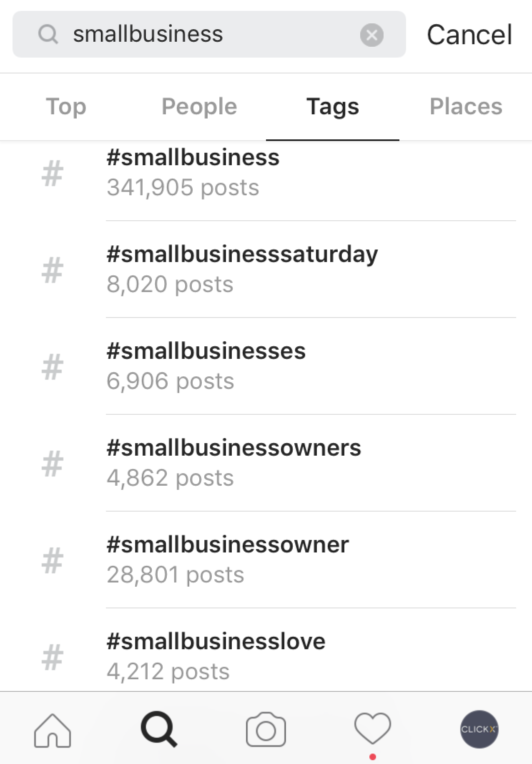Switch to the Top tab
532x764 pixels.
pyautogui.click(x=66, y=106)
